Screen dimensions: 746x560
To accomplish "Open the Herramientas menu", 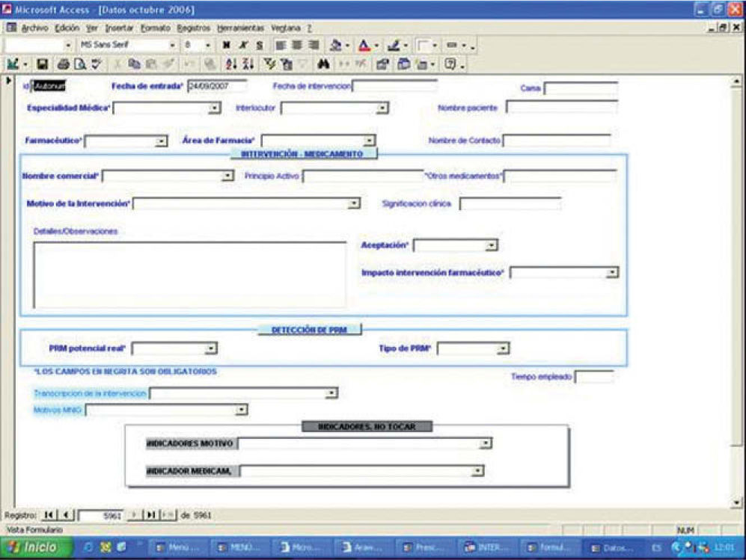I will coord(236,28).
